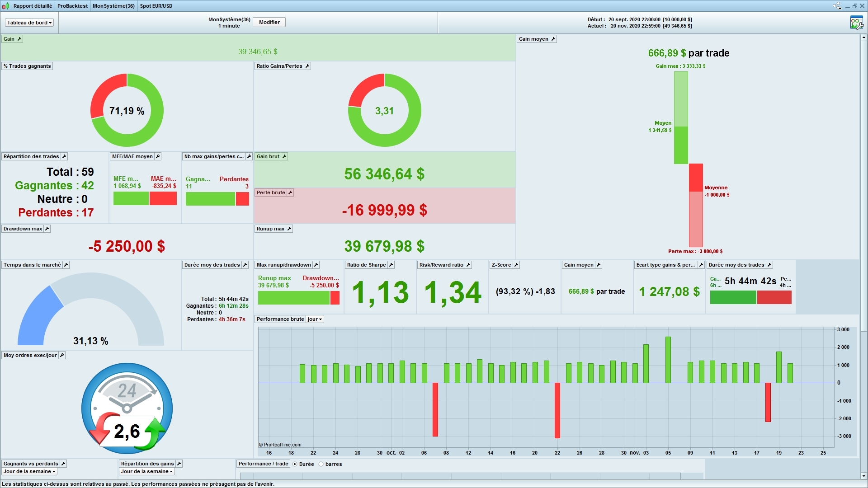Viewport: 868px width, 488px height.
Task: Click wrench icon beside Z-Score widget
Action: 516,265
